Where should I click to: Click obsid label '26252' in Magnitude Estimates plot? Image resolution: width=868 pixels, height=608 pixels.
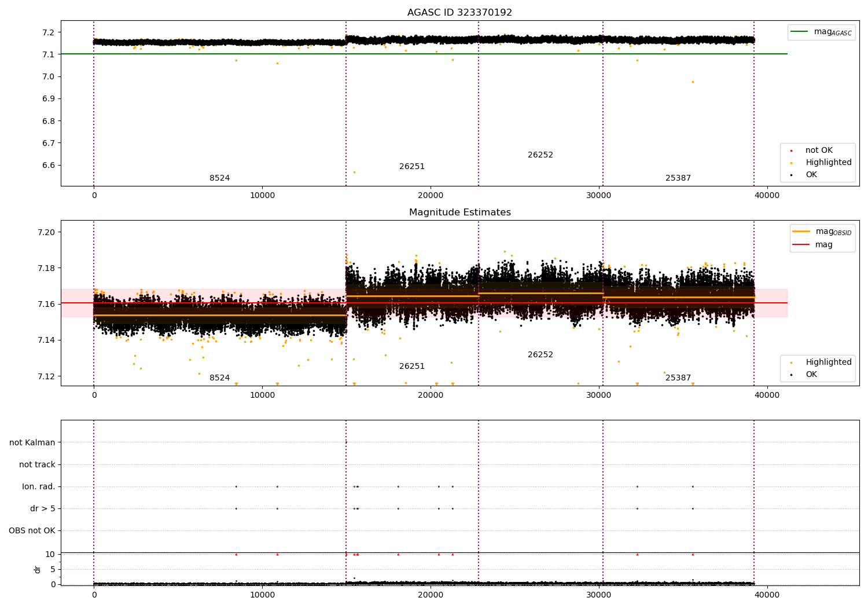pyautogui.click(x=540, y=355)
